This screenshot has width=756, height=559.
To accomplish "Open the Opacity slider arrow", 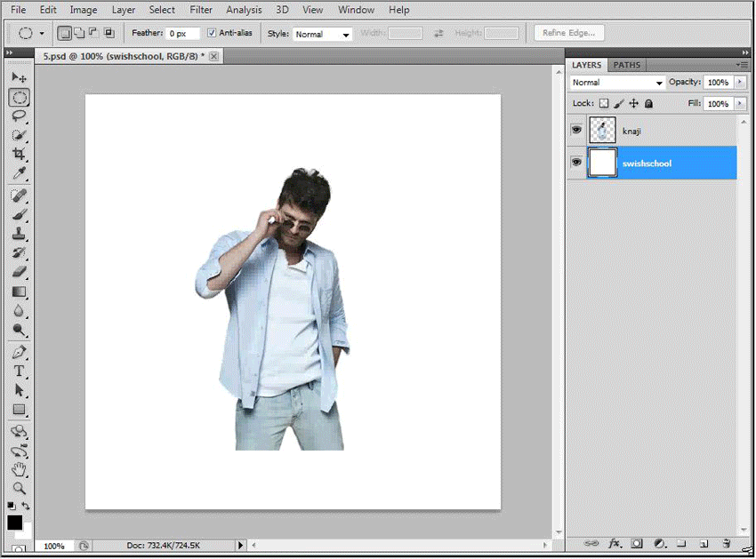I will click(740, 83).
